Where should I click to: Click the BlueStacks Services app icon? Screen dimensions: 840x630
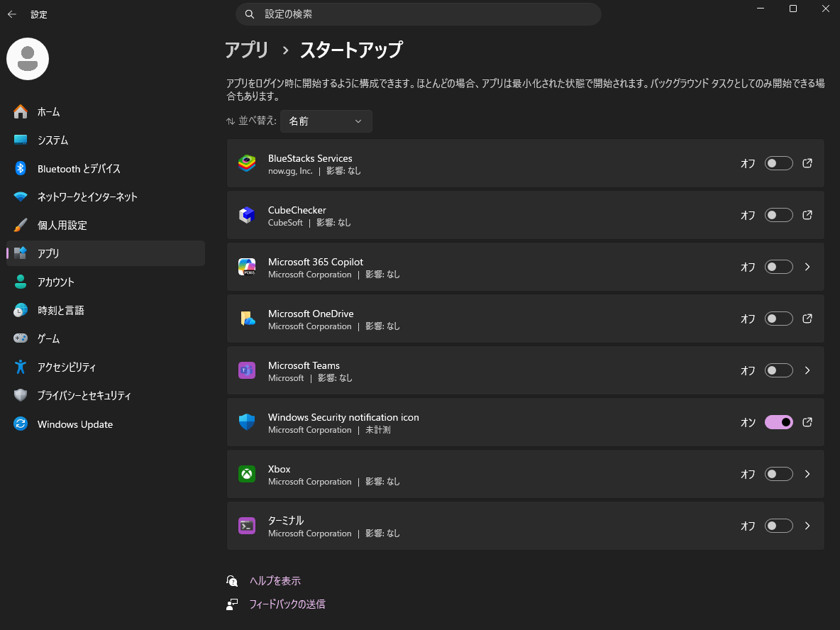[246, 163]
